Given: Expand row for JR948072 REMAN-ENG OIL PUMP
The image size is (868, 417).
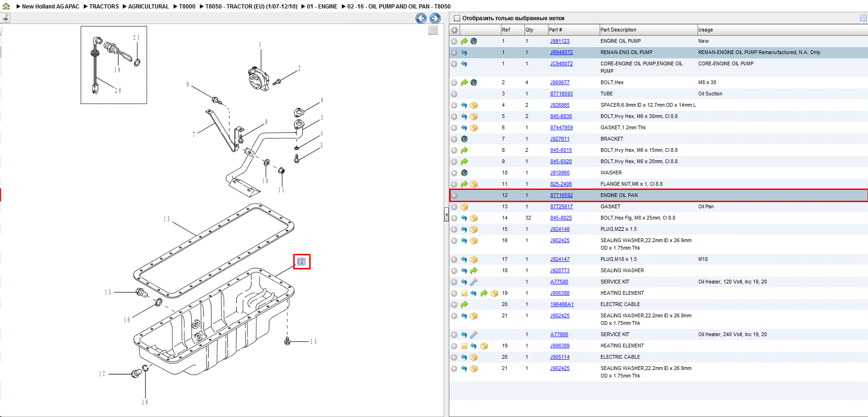Looking at the screenshot, I should click(x=454, y=53).
